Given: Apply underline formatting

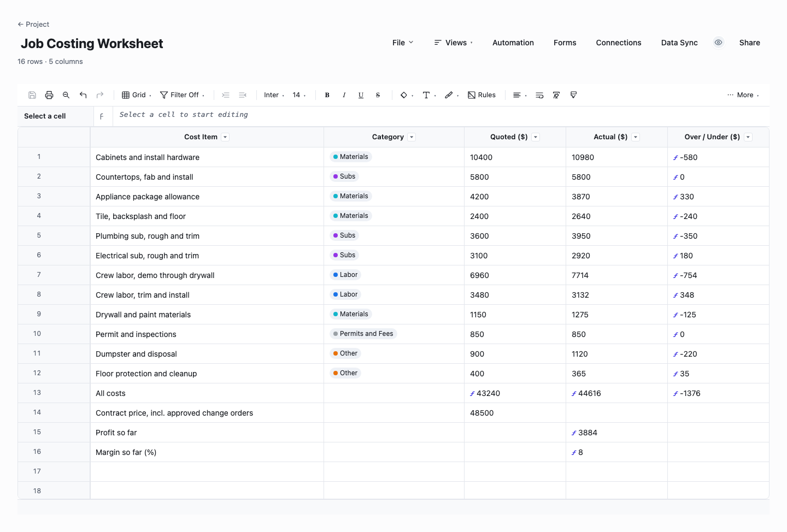Looking at the screenshot, I should (361, 95).
